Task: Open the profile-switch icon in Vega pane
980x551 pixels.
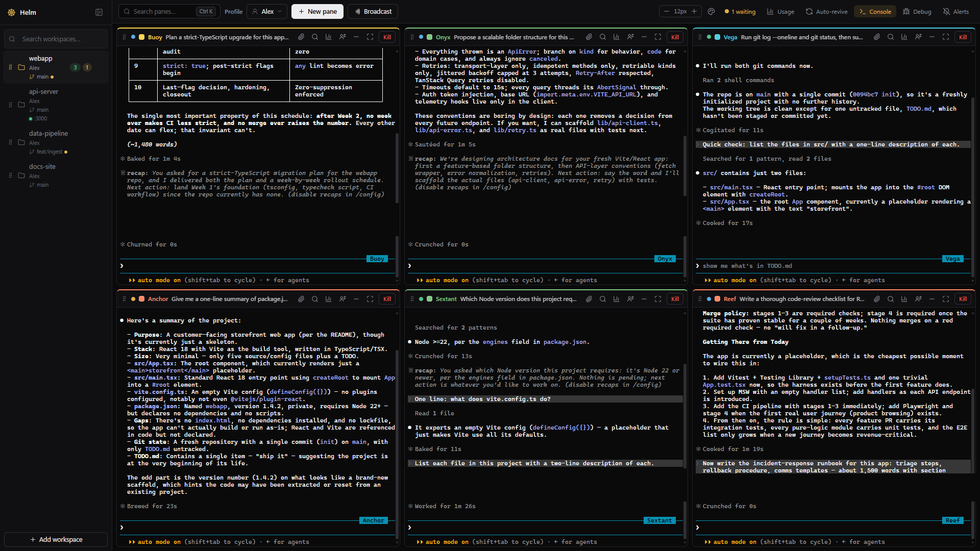Action: [918, 37]
